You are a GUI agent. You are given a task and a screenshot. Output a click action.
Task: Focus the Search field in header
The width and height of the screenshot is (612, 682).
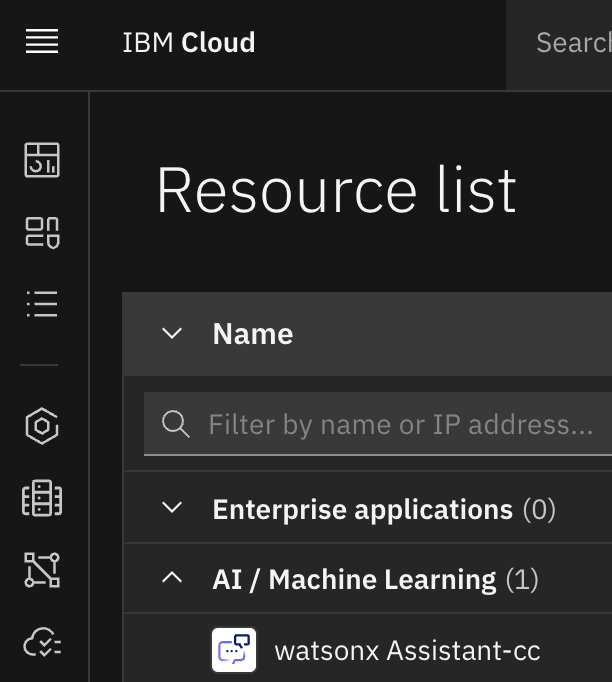559,43
